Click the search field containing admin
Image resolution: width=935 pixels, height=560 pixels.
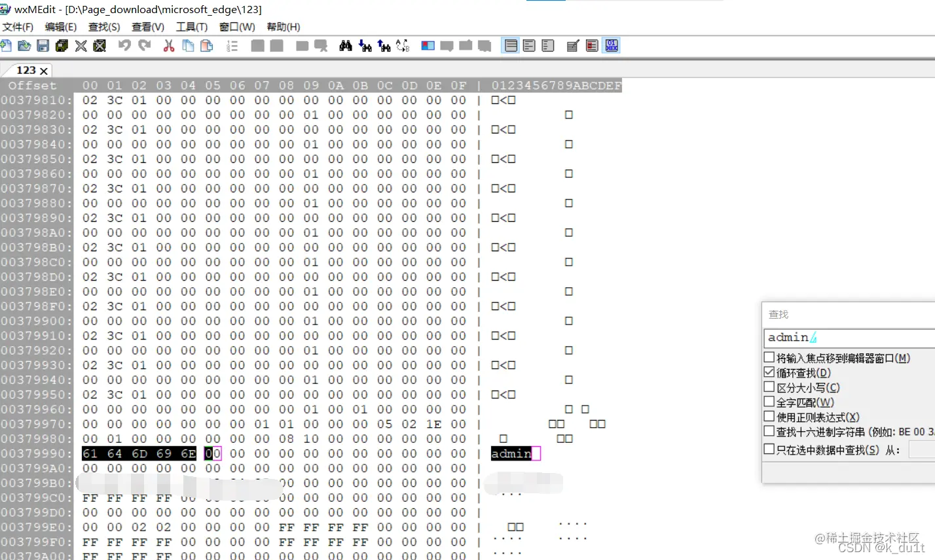[849, 338]
